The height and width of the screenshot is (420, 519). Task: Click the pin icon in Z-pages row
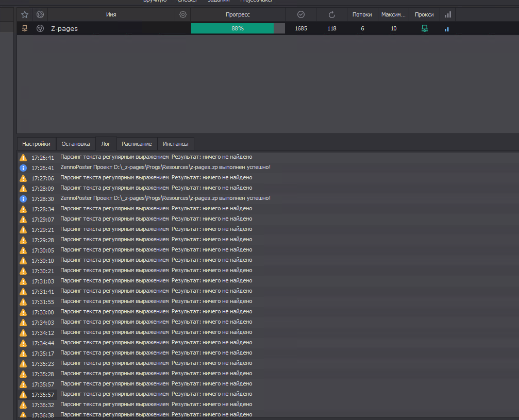[25, 28]
